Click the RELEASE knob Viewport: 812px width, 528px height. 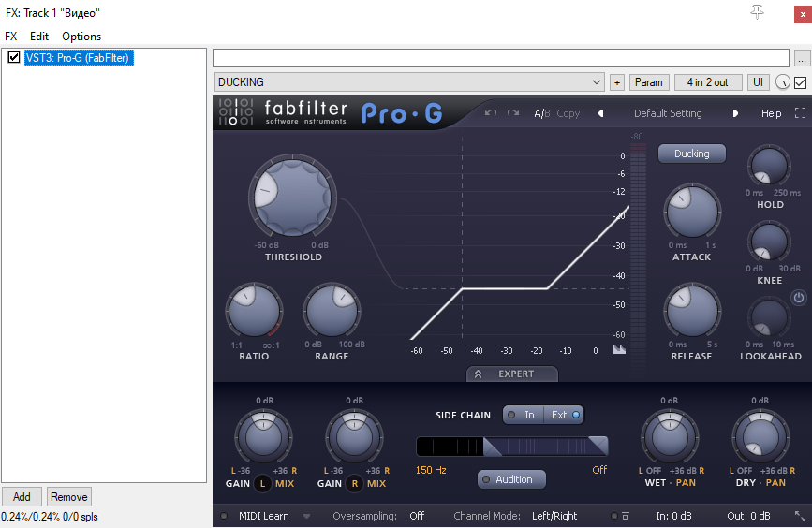691,311
